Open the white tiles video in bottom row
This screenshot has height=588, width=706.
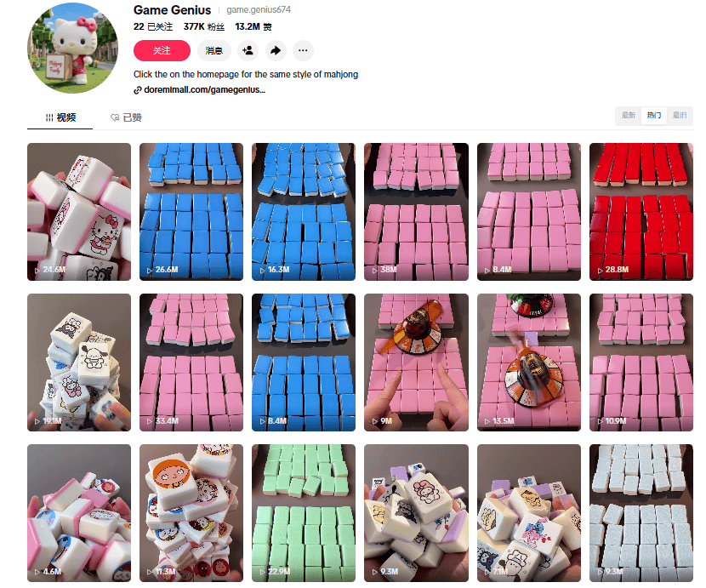click(641, 513)
